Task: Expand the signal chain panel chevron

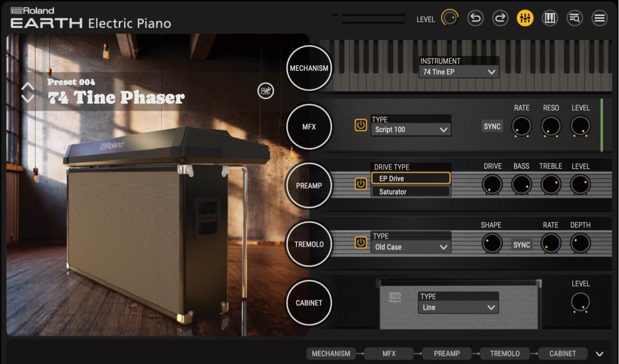Action: coord(600,354)
